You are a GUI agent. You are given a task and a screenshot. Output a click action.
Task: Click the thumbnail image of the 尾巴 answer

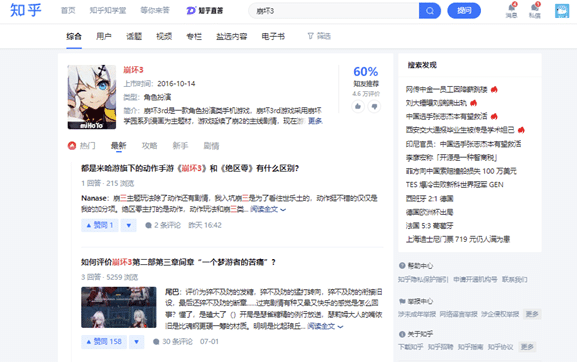[118, 307]
